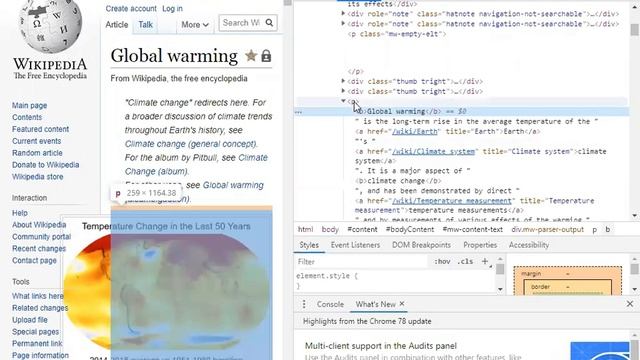
Task: Open the Community portal link
Action: pyautogui.click(x=41, y=236)
